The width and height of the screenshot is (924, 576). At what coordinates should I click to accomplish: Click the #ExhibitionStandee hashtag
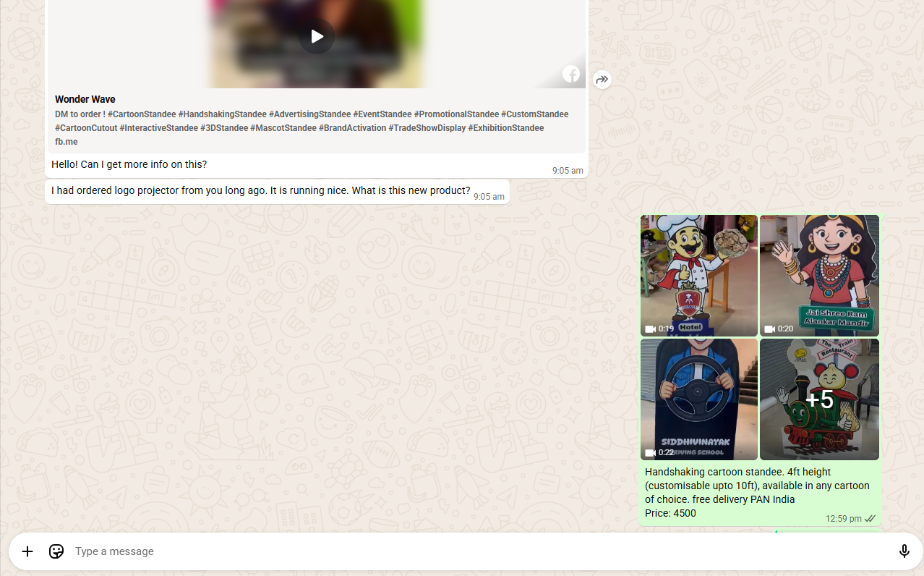tap(505, 128)
